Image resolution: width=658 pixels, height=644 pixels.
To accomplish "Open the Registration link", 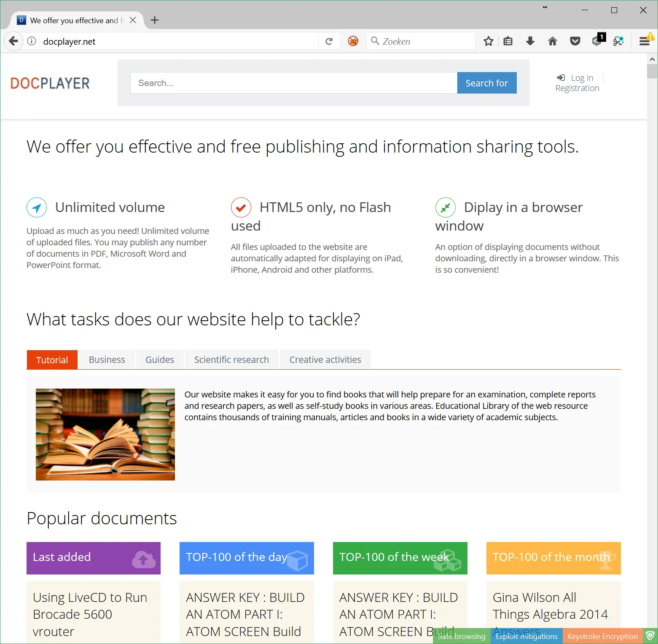I will click(577, 88).
